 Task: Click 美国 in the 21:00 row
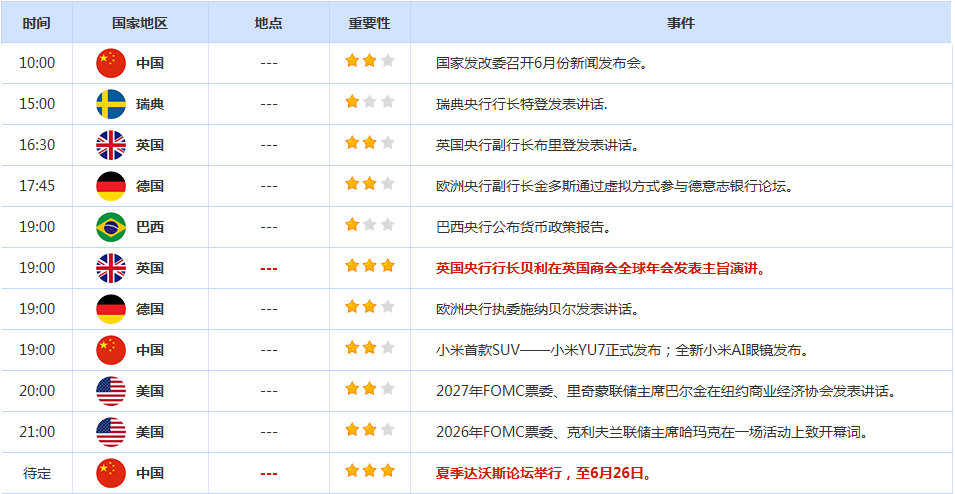coord(150,432)
